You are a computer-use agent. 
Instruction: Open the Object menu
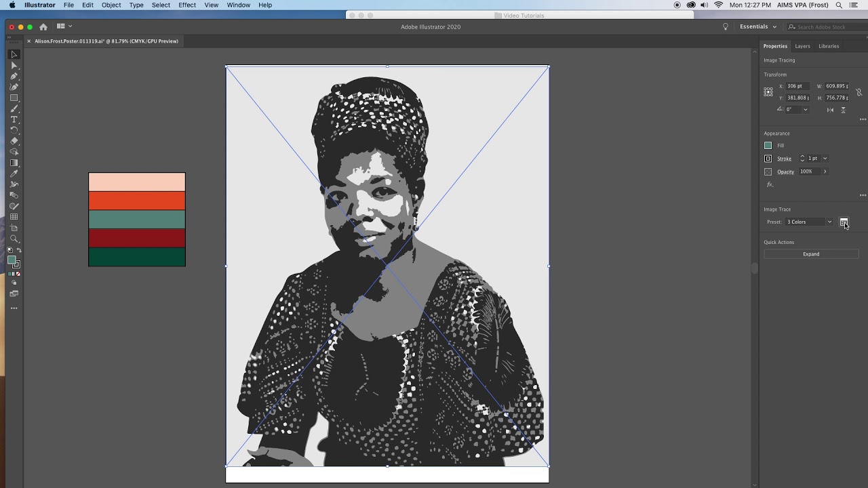[111, 5]
